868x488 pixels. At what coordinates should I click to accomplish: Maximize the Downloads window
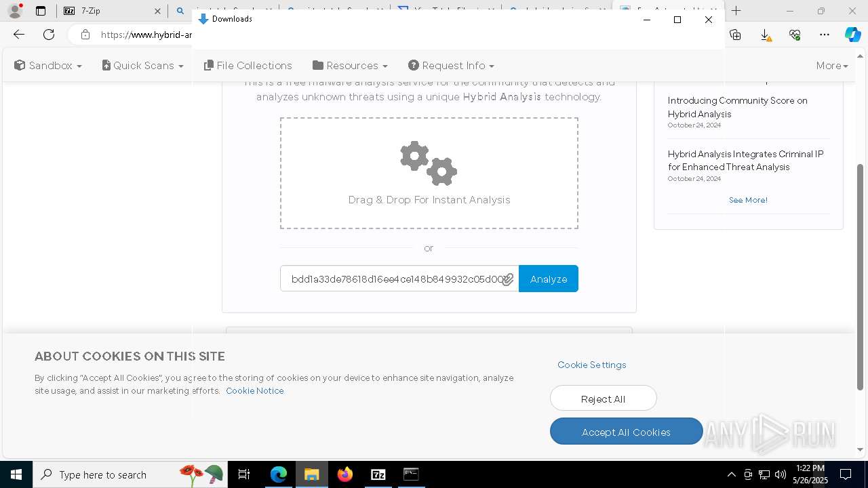click(x=677, y=20)
